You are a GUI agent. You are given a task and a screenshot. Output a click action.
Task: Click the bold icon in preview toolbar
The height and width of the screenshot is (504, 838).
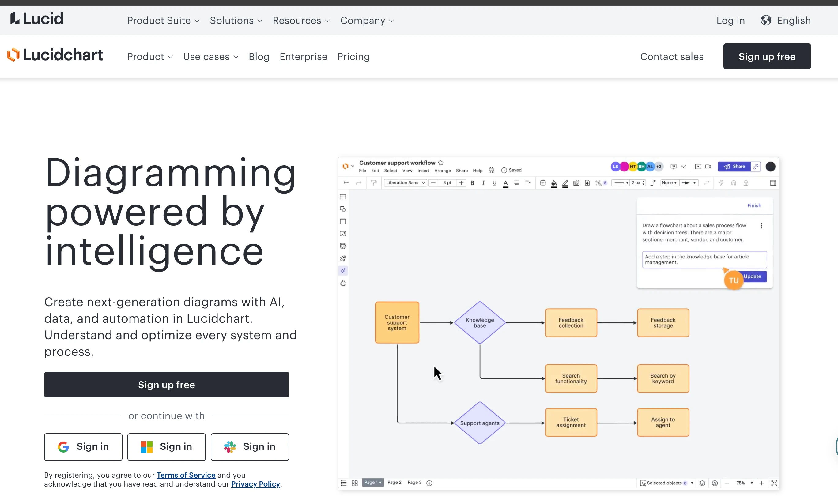point(472,183)
